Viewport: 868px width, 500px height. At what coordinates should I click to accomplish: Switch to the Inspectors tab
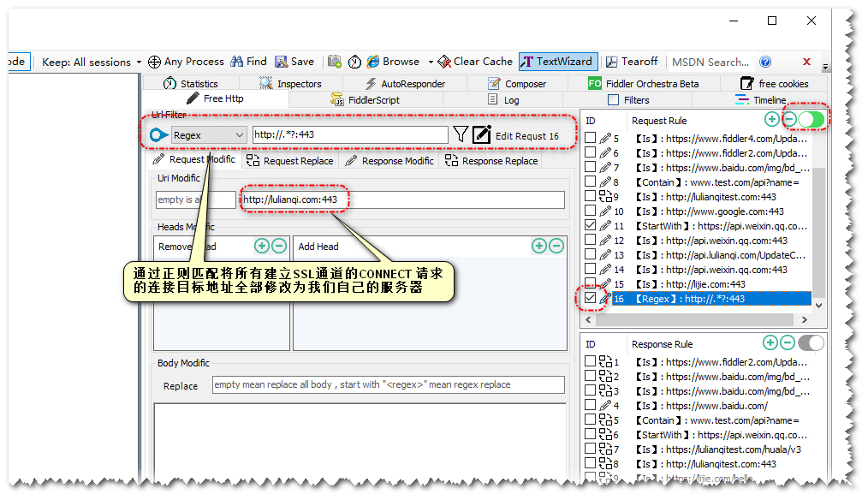[290, 84]
